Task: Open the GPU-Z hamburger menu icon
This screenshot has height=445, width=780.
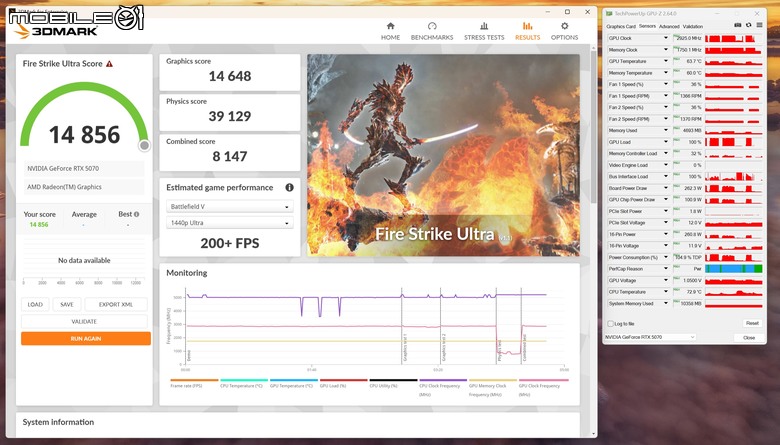Action: [759, 25]
